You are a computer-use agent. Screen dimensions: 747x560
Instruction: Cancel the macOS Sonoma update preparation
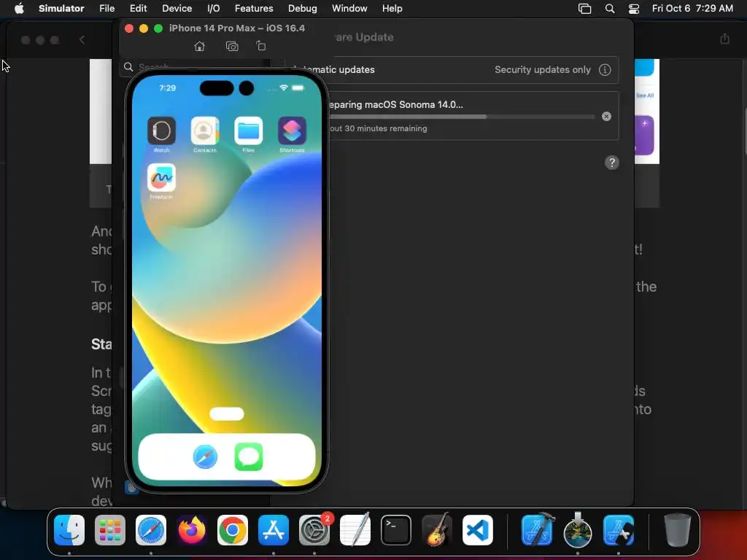pos(606,116)
